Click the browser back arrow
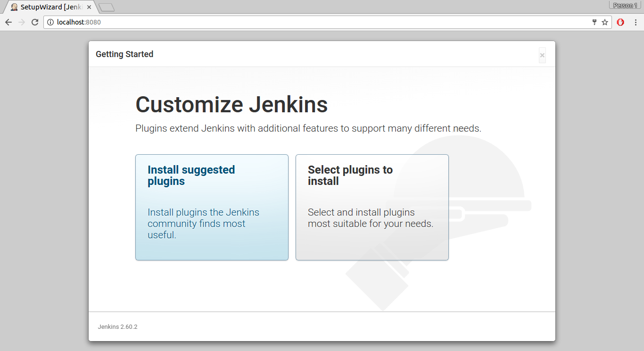Viewport: 644px width, 351px height. tap(8, 22)
